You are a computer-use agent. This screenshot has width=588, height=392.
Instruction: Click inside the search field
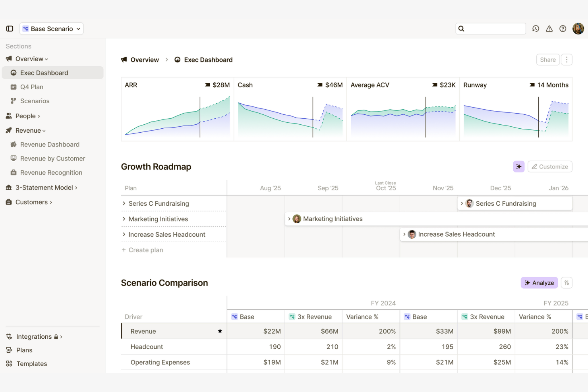(491, 28)
